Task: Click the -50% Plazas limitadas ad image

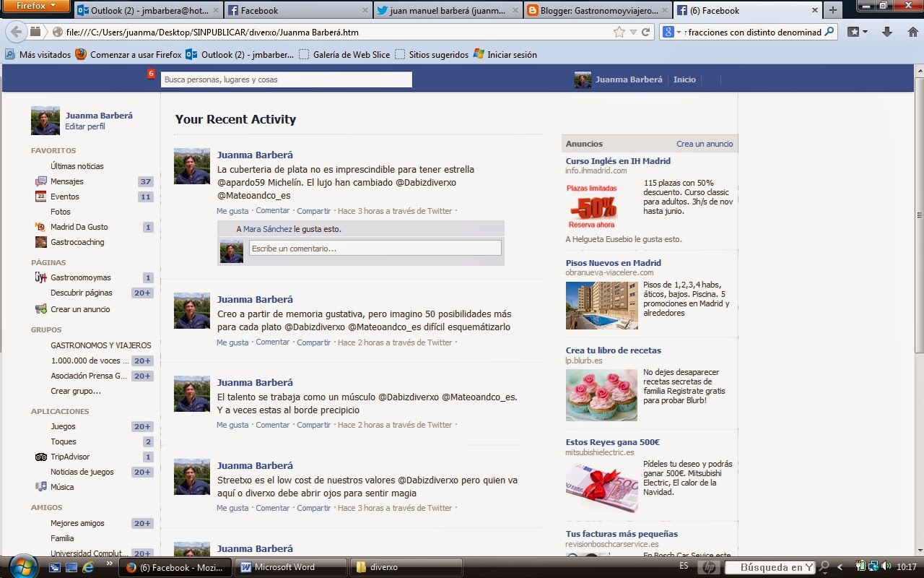Action: pos(592,206)
